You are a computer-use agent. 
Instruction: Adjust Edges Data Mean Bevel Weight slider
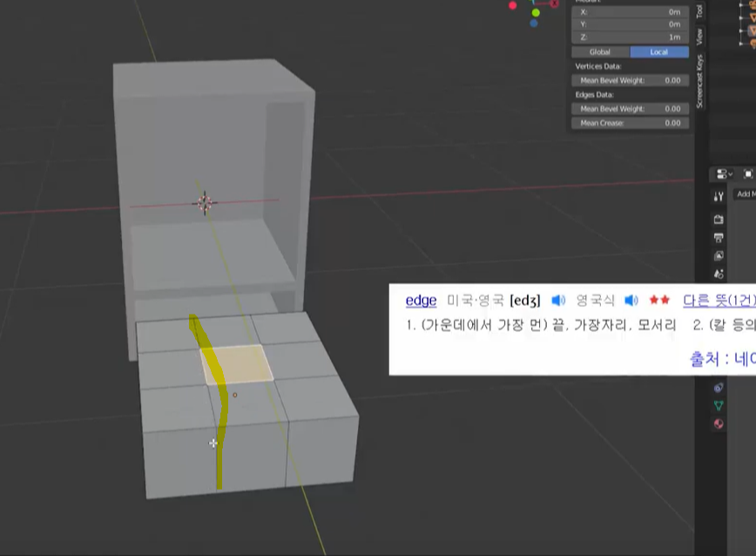(x=631, y=109)
